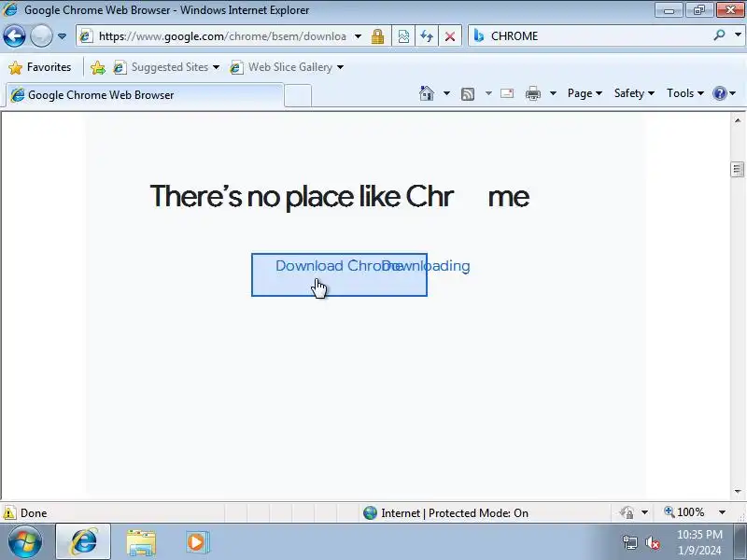Click the Internet Explorer title bar icon

tap(10, 9)
